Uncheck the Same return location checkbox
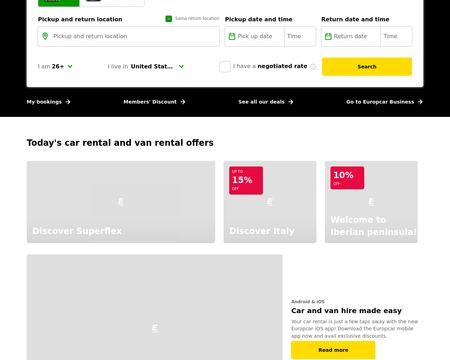Image resolution: width=450 pixels, height=360 pixels. pyautogui.click(x=169, y=19)
